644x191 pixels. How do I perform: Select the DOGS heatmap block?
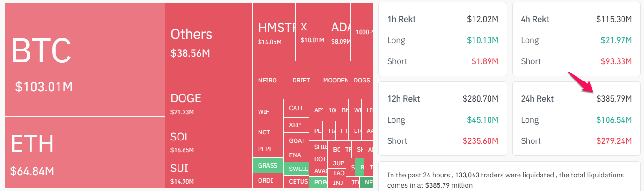tap(362, 80)
